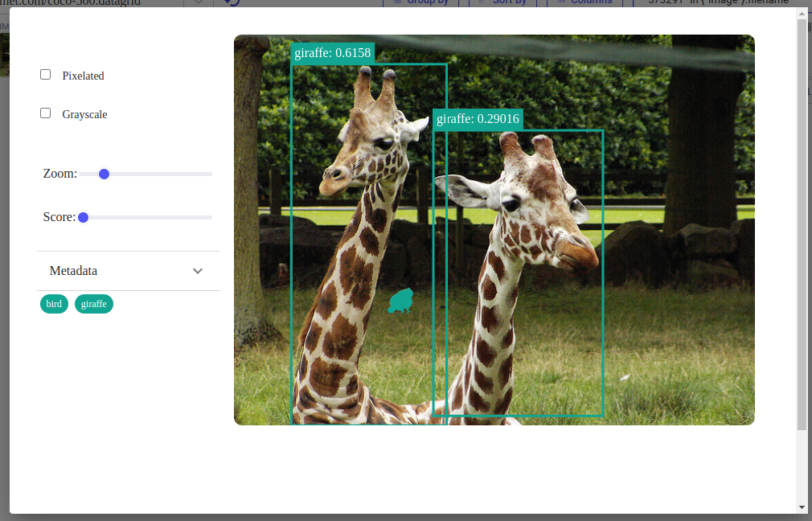Expand the Metadata section chevron
This screenshot has width=812, height=521.
coord(197,271)
